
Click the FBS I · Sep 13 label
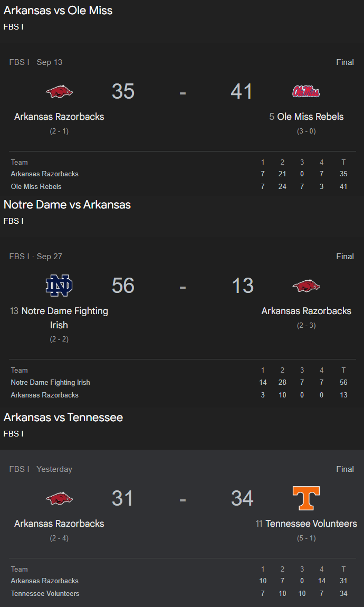[35, 62]
